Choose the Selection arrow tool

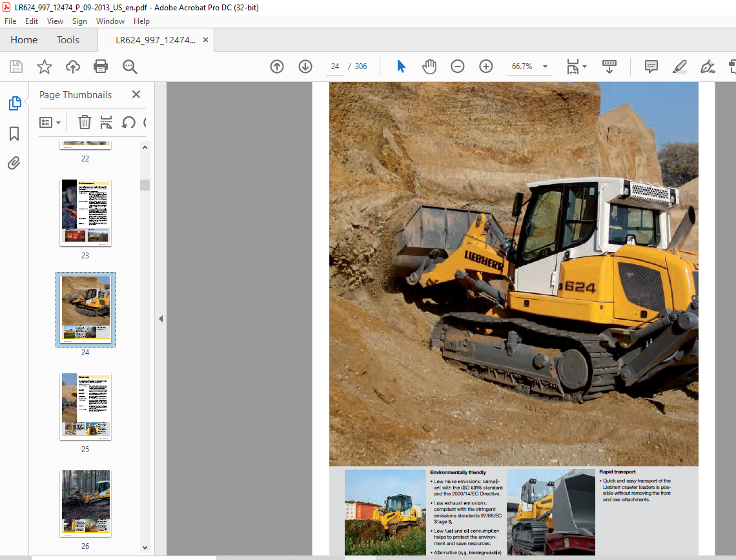coord(401,67)
